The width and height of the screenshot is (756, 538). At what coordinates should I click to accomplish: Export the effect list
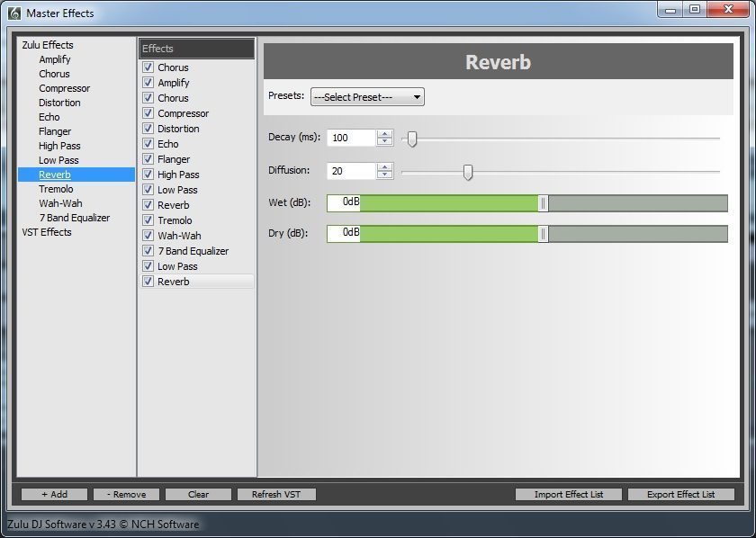point(680,494)
